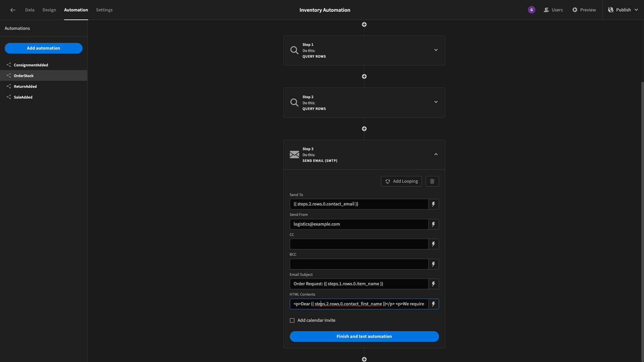The height and width of the screenshot is (362, 644).
Task: Open the SaleAdded automation
Action: pyautogui.click(x=44, y=97)
